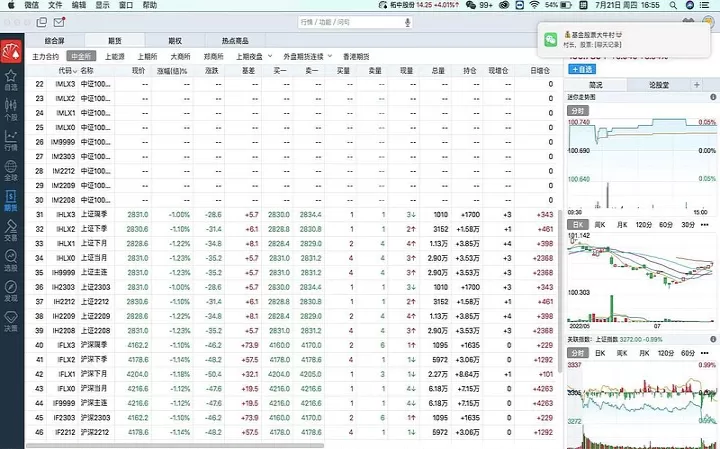The image size is (720, 449).
Task: Select 分时 in the mini trend chart
Action: click(x=578, y=111)
